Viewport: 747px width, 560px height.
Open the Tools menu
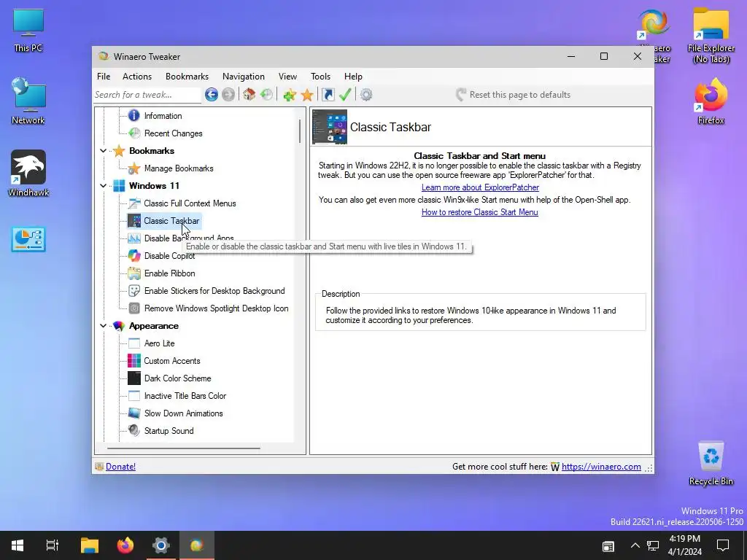321,77
